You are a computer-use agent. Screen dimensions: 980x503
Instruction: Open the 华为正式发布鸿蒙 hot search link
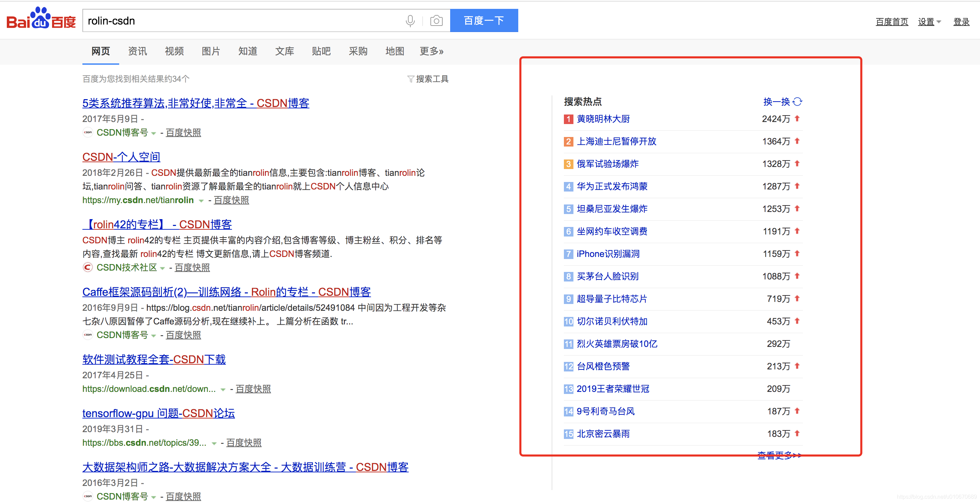coord(612,186)
